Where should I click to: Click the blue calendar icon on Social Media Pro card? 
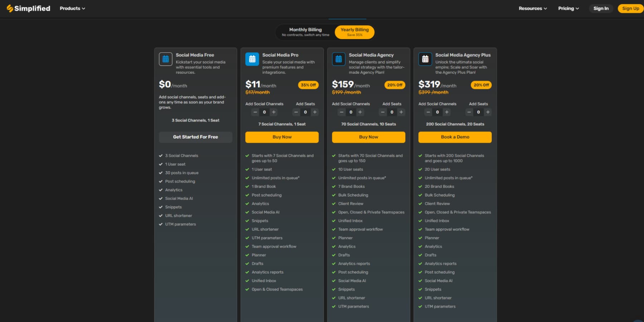[252, 59]
